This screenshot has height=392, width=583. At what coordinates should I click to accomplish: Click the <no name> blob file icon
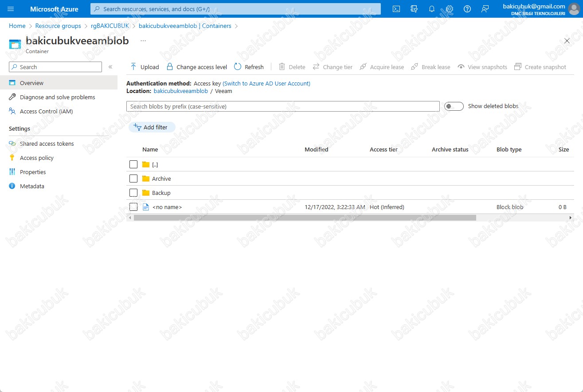coord(146,207)
